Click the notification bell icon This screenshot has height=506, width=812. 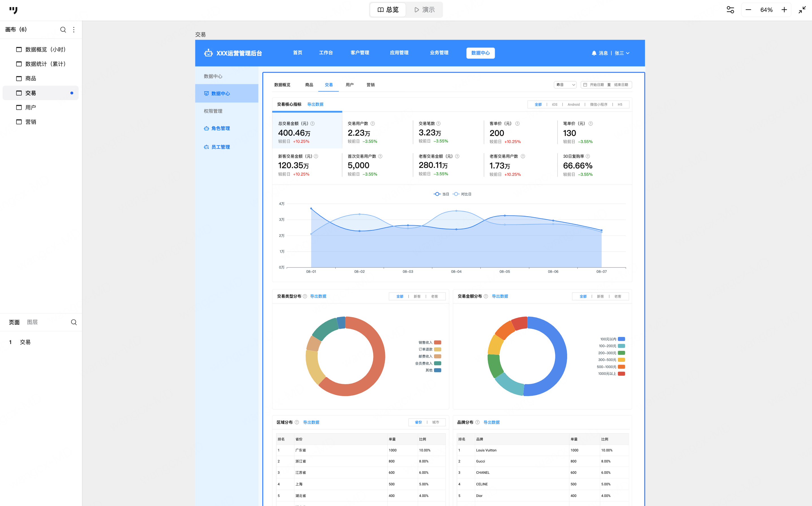(x=594, y=53)
